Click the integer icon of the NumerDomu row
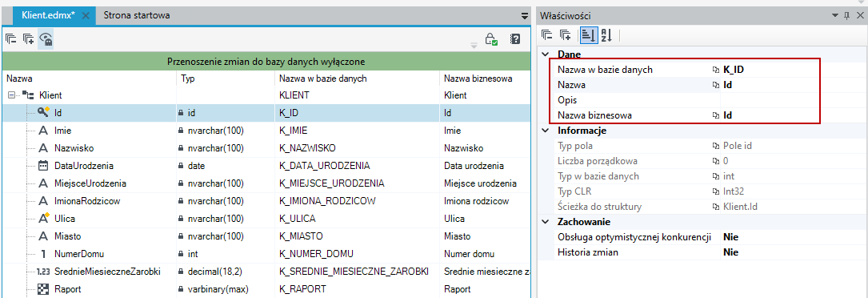The width and height of the screenshot is (868, 298). 43,254
